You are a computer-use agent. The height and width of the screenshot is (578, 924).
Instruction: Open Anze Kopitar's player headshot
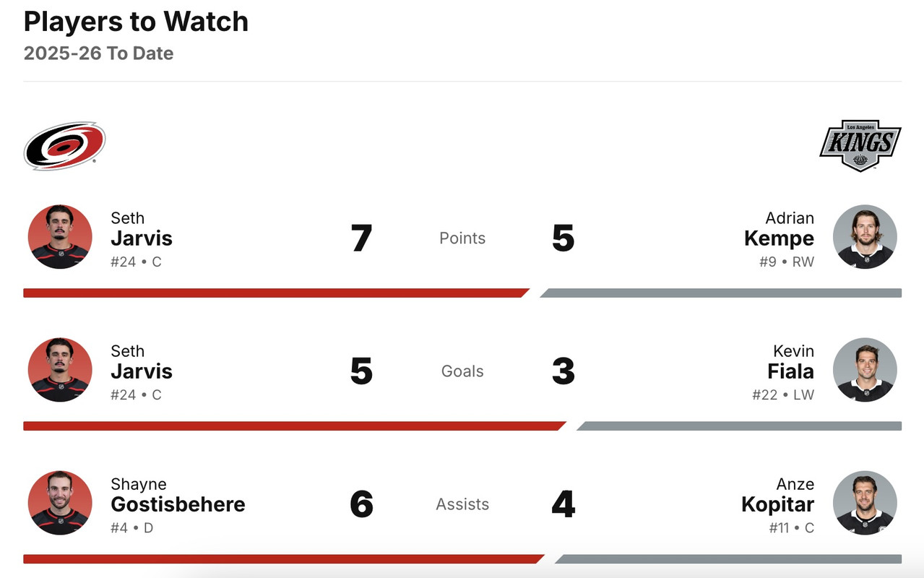(x=864, y=503)
